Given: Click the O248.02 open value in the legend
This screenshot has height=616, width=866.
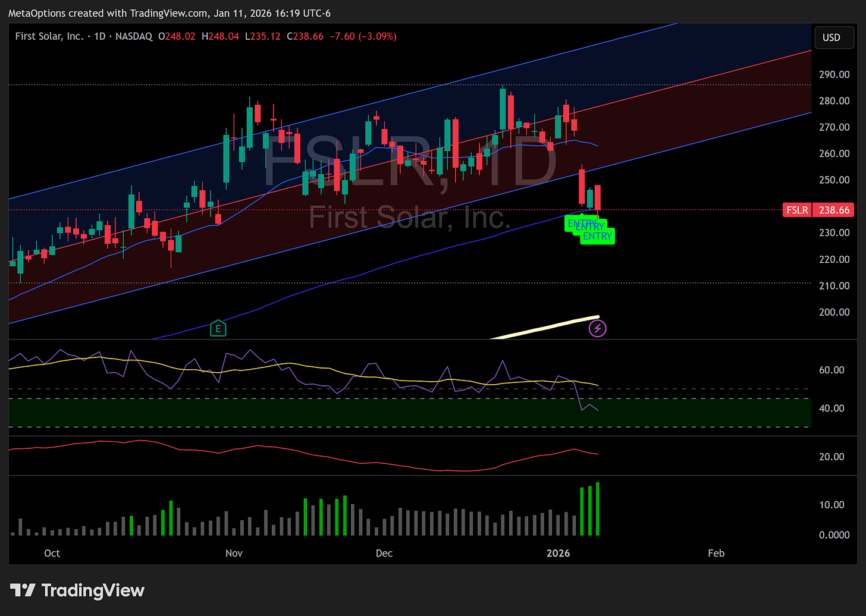Looking at the screenshot, I should point(177,36).
